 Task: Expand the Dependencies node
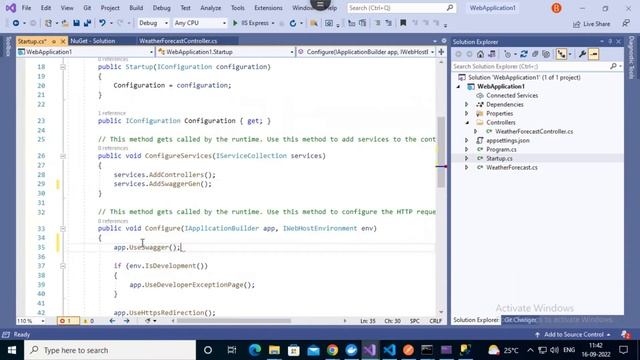click(467, 104)
